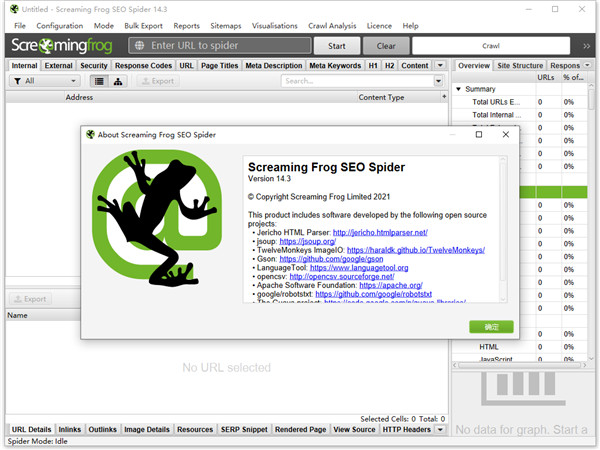Switch to list view icon
The image size is (600, 450).
tap(99, 81)
